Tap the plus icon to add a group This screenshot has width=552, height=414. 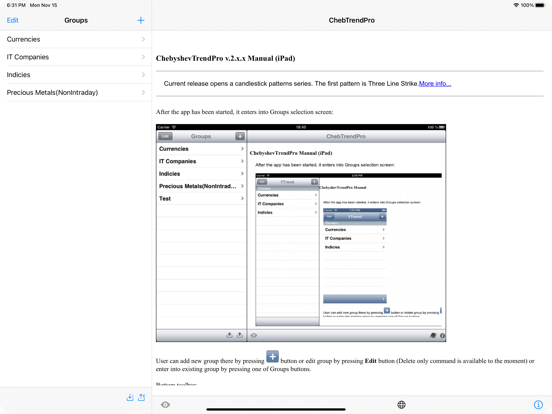pyautogui.click(x=140, y=20)
